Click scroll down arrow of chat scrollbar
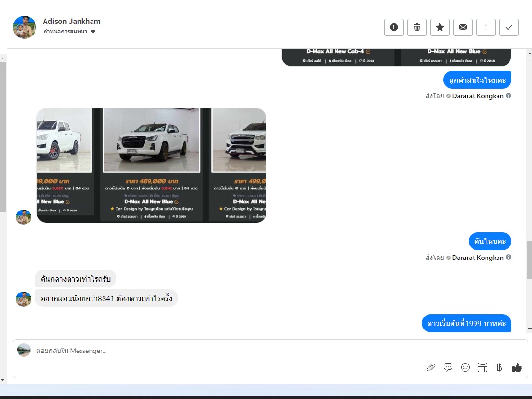Viewport: 532px width, 399px height. point(530,329)
